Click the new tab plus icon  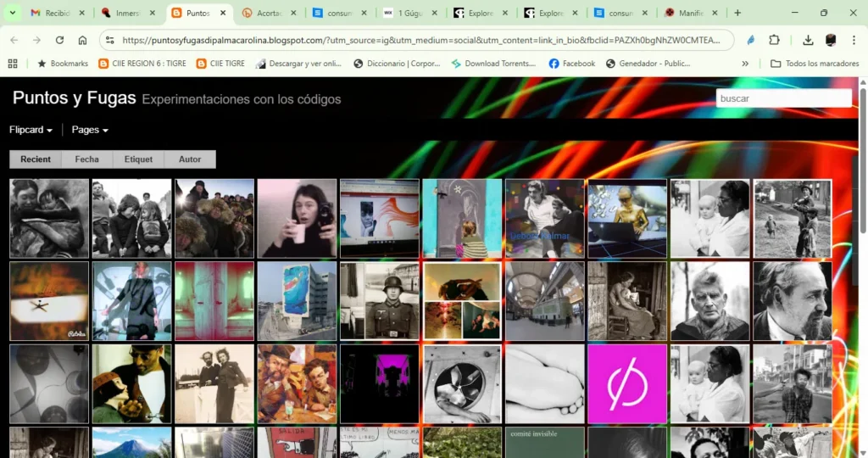[737, 14]
